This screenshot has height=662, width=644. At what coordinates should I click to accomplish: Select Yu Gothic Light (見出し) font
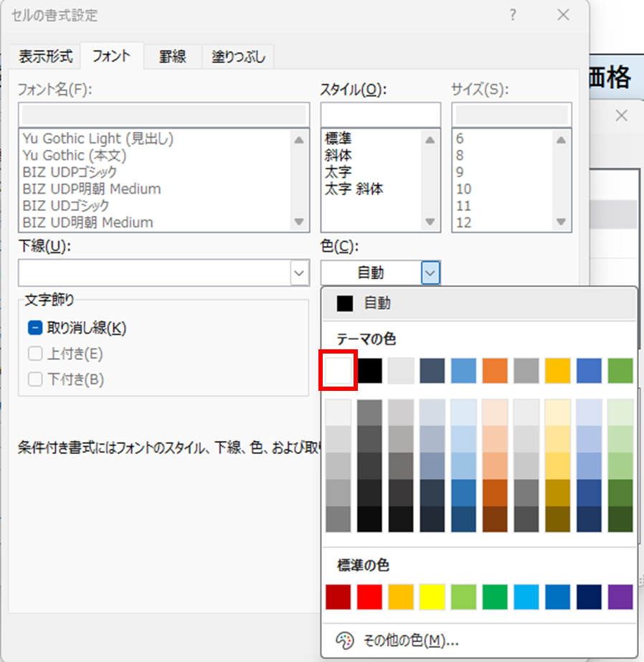pyautogui.click(x=98, y=138)
